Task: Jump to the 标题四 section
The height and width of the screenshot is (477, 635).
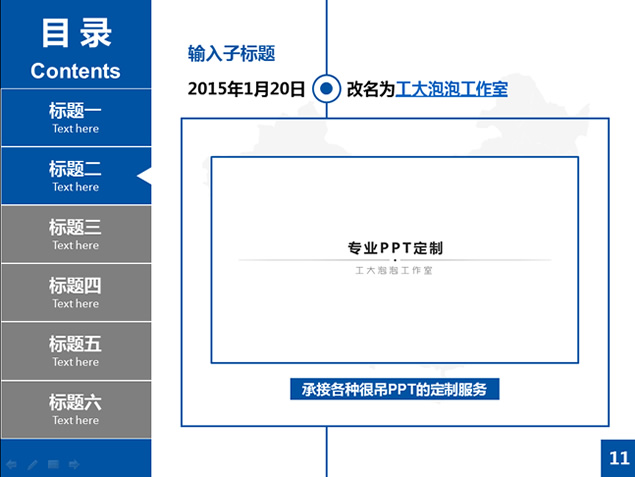Action: point(76,292)
